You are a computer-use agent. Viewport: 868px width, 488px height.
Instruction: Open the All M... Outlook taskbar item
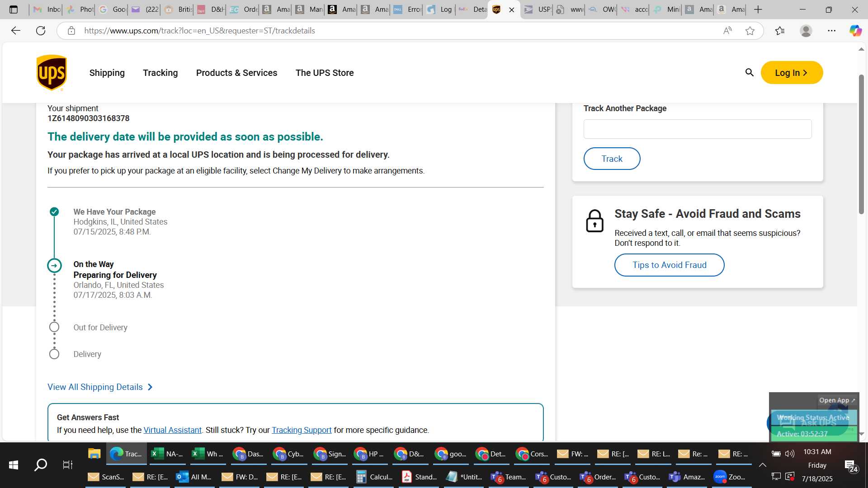(x=193, y=477)
